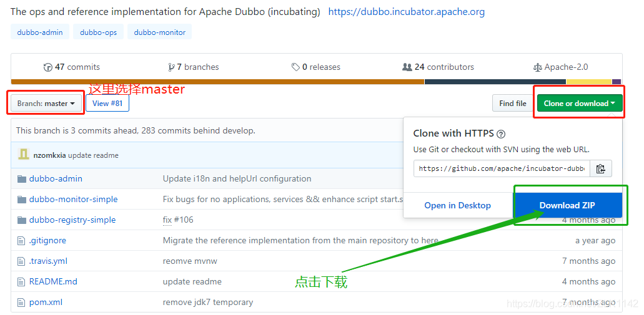The height and width of the screenshot is (315, 644).
Task: Open the .travis.yml file
Action: (x=48, y=261)
